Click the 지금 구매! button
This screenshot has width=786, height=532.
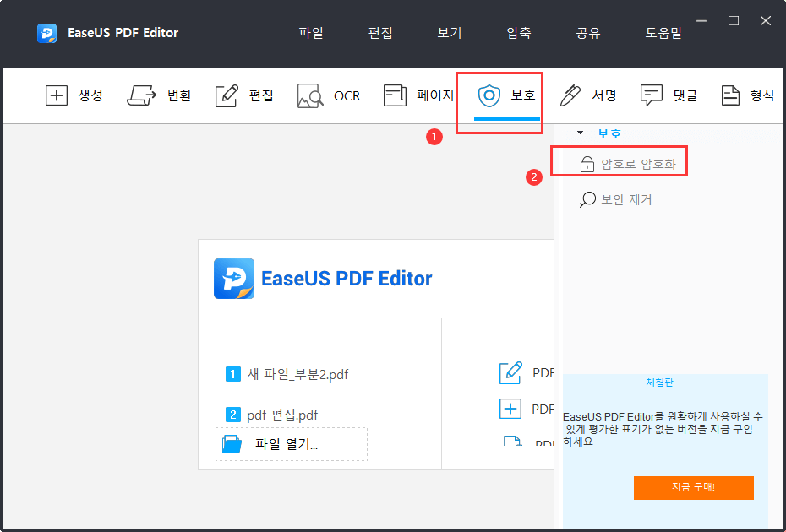coord(694,488)
